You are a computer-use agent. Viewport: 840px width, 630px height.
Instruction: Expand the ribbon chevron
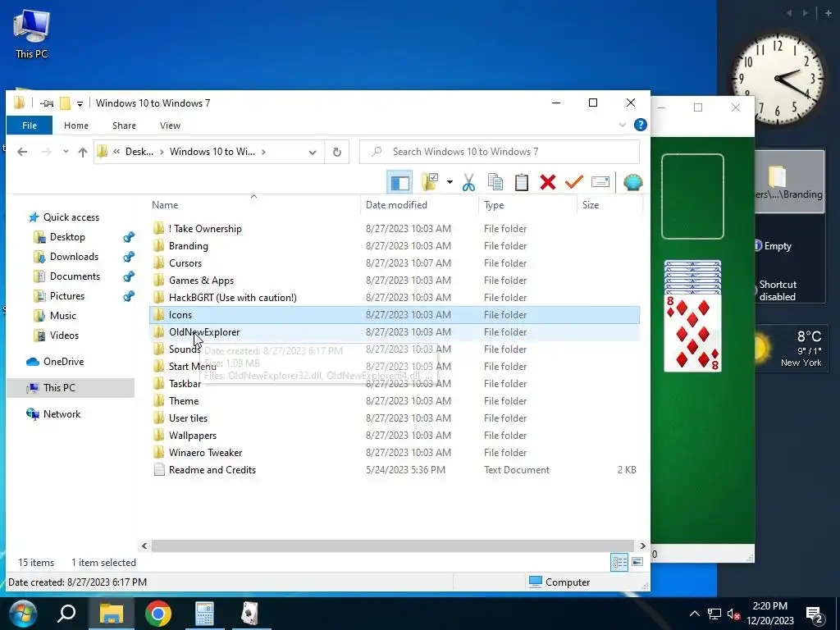[623, 125]
